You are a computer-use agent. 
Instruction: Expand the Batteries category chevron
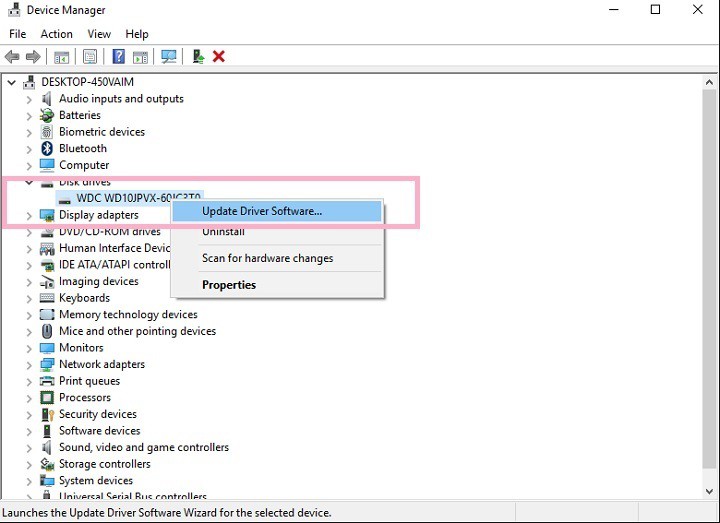pyautogui.click(x=29, y=116)
